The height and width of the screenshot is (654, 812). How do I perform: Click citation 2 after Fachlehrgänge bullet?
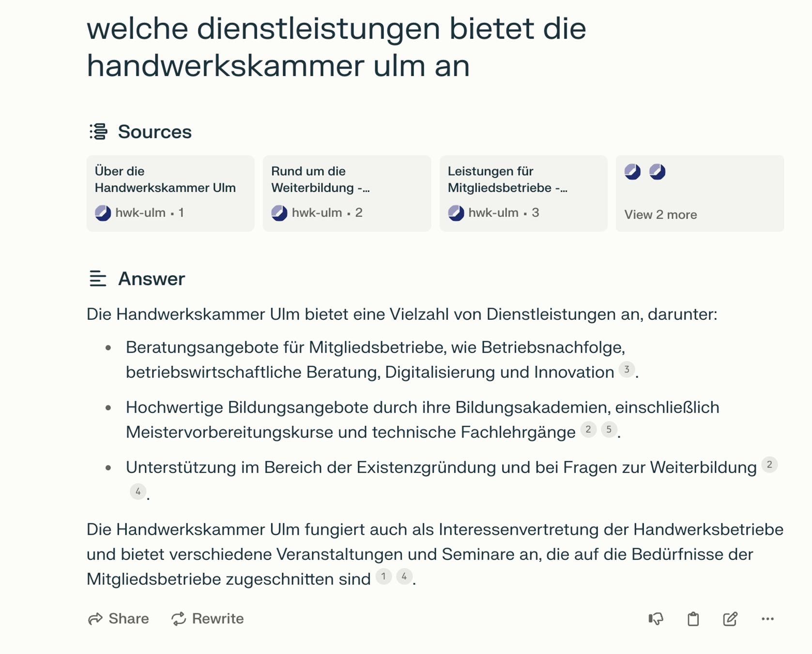coord(588,430)
